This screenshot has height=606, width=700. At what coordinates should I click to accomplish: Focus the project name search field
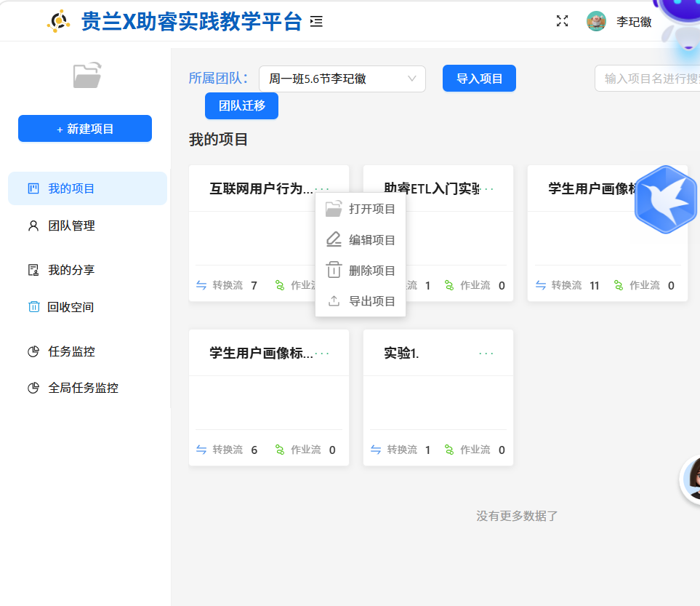pos(648,79)
